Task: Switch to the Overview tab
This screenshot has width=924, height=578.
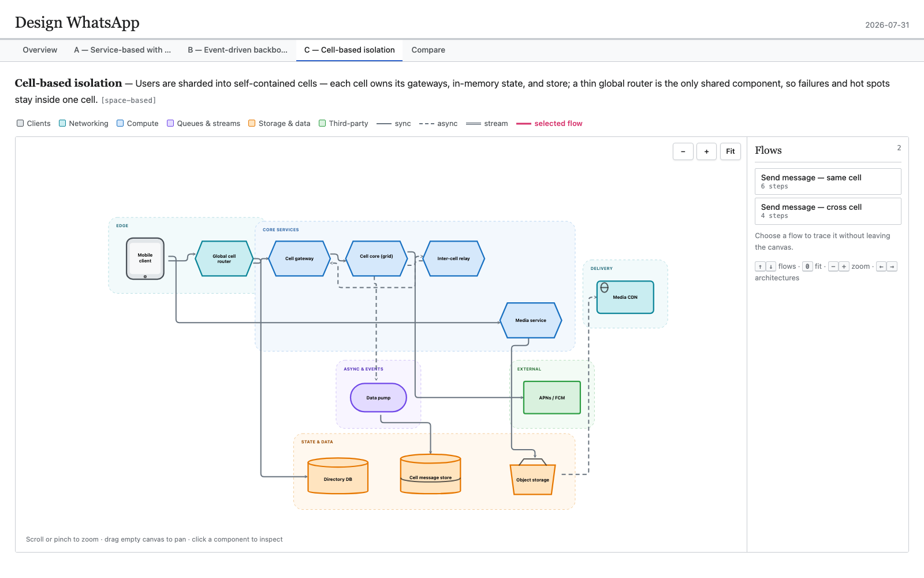Action: point(40,50)
